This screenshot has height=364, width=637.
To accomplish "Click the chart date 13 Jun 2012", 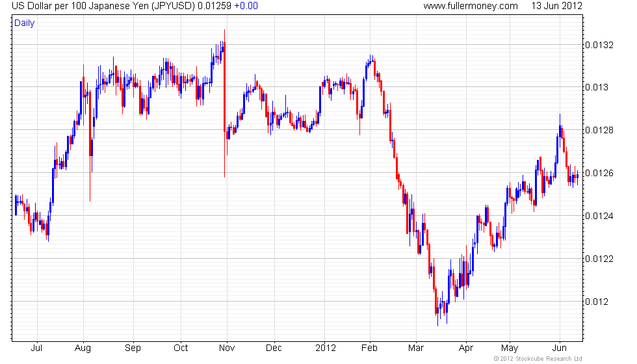I will pyautogui.click(x=556, y=6).
